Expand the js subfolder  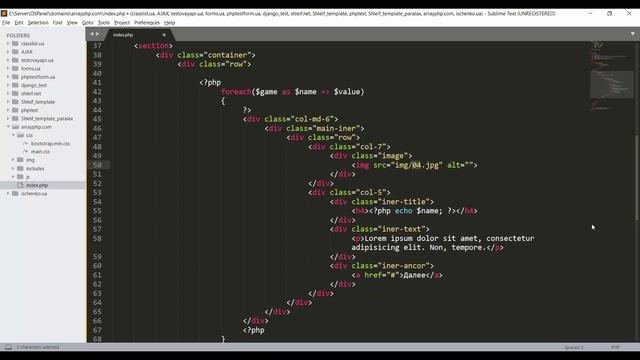(13, 177)
